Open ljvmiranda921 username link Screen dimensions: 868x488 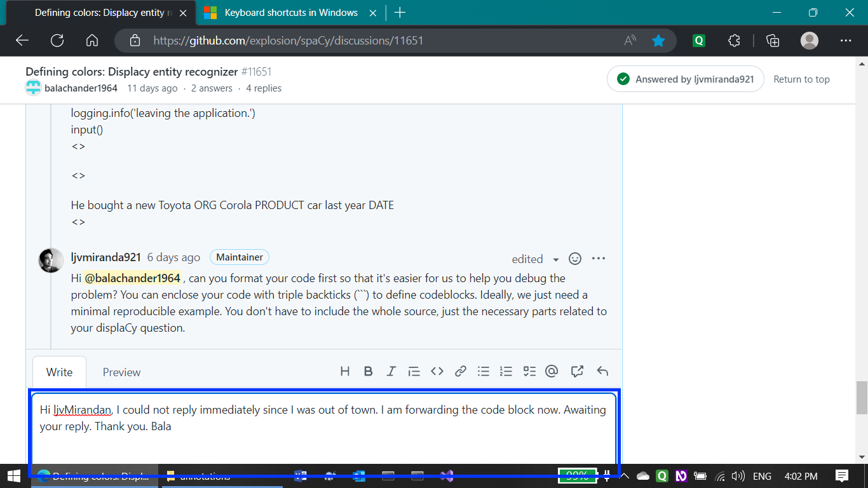pos(105,257)
